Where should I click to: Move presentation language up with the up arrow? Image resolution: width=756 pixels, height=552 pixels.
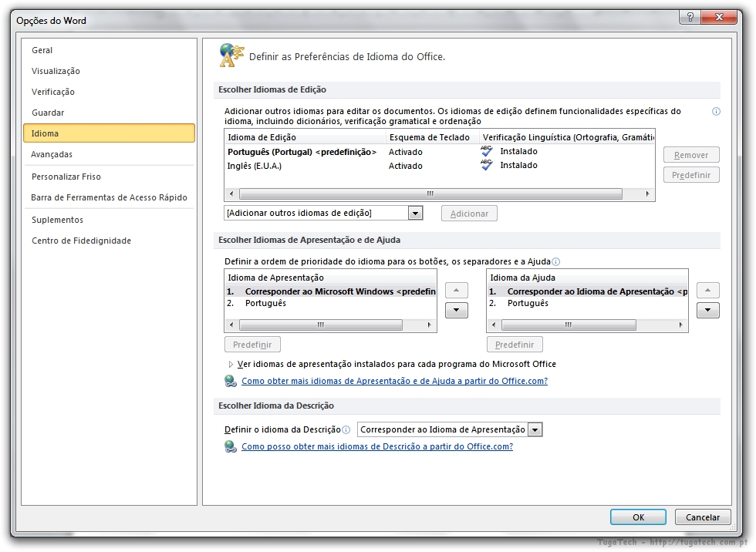456,290
